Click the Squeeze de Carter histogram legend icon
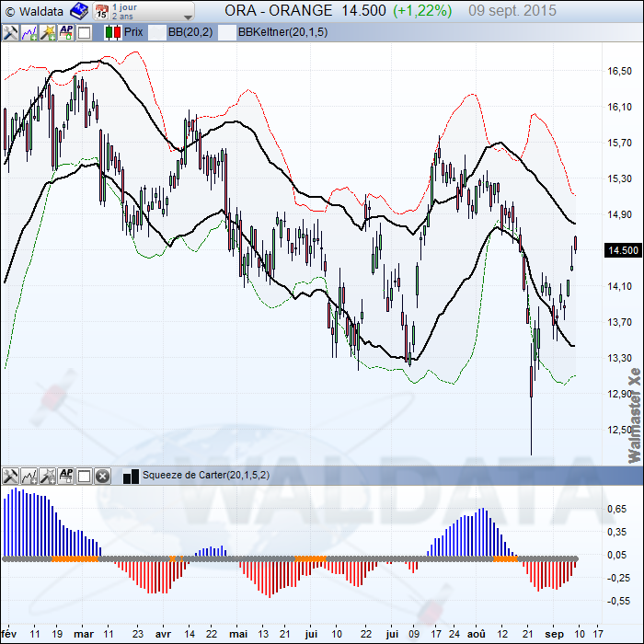Screen dimensions: 644x644 click(131, 477)
